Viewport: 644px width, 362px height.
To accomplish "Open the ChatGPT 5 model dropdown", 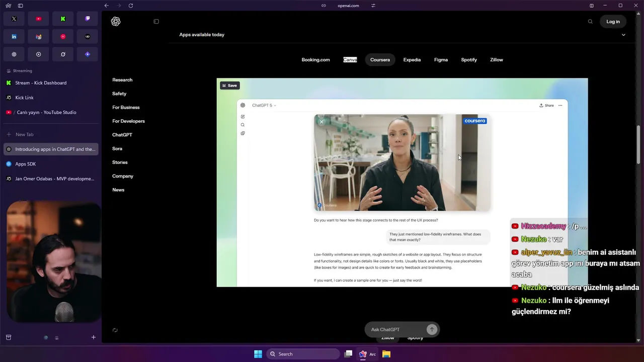I will (264, 105).
